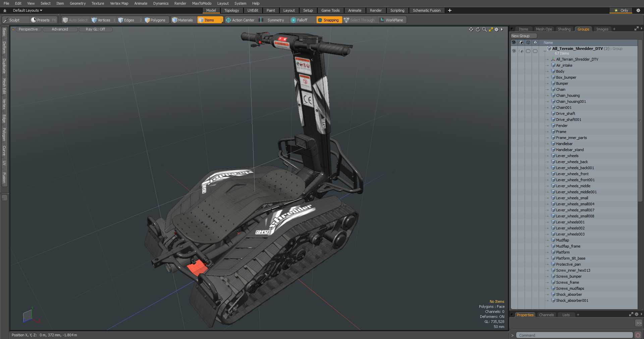Image resolution: width=644 pixels, height=339 pixels.
Task: Click the home icon beside Default Layouts
Action: pos(5,10)
